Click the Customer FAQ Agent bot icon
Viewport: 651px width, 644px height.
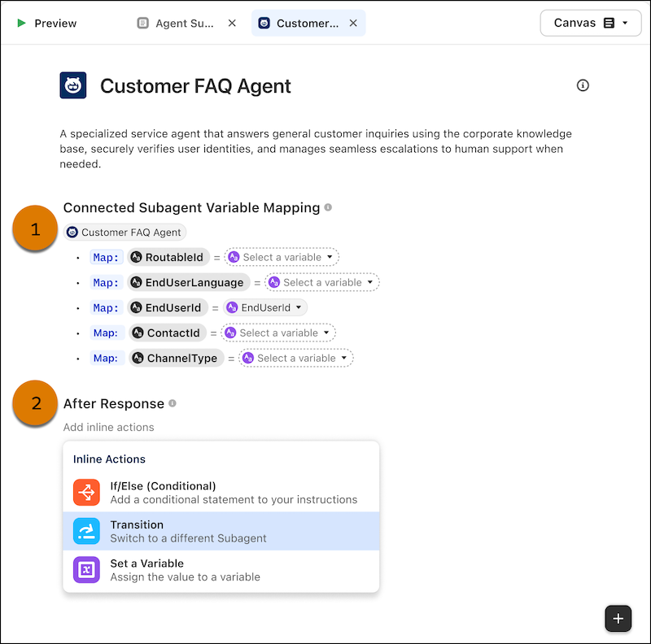pos(73,85)
